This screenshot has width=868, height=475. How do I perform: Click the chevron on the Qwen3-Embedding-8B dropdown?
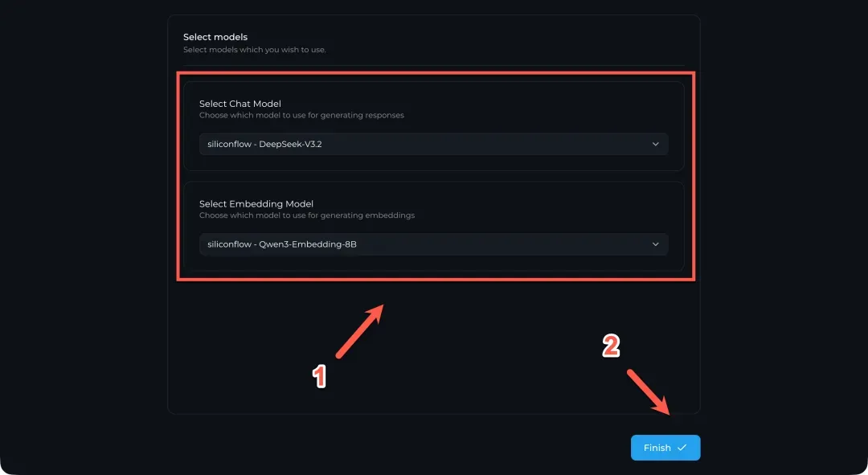(655, 244)
